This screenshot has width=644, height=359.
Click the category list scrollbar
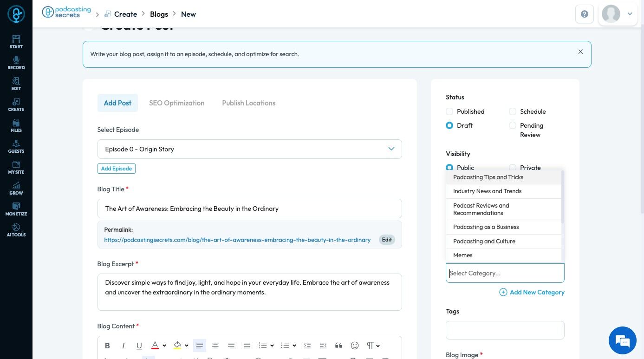pyautogui.click(x=563, y=197)
